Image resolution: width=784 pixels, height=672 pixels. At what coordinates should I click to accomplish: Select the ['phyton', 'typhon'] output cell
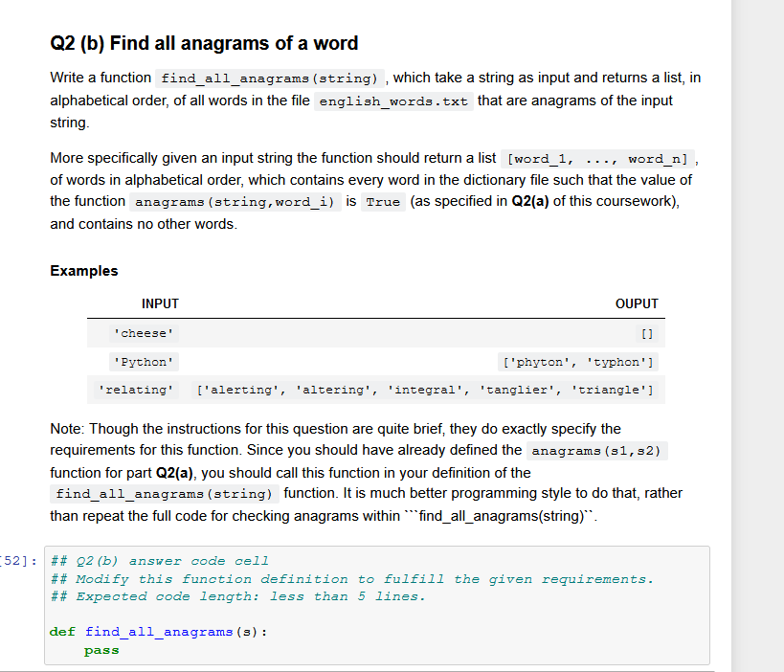coord(578,362)
